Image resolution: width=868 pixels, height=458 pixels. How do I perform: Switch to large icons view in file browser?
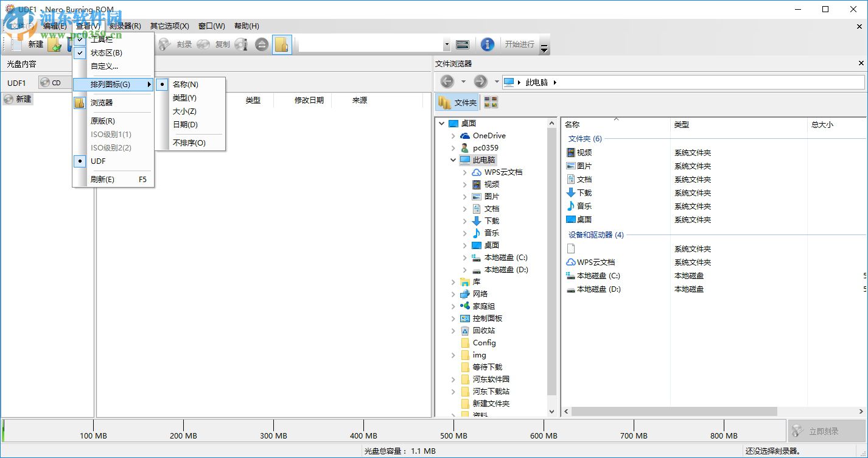click(x=491, y=102)
